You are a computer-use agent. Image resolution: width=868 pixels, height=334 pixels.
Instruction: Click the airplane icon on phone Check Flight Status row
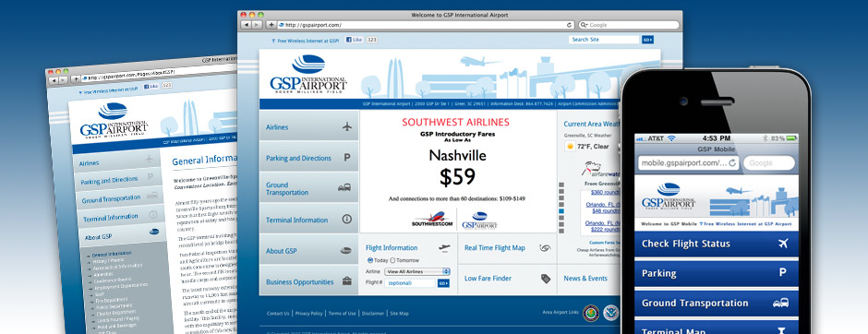pos(783,244)
